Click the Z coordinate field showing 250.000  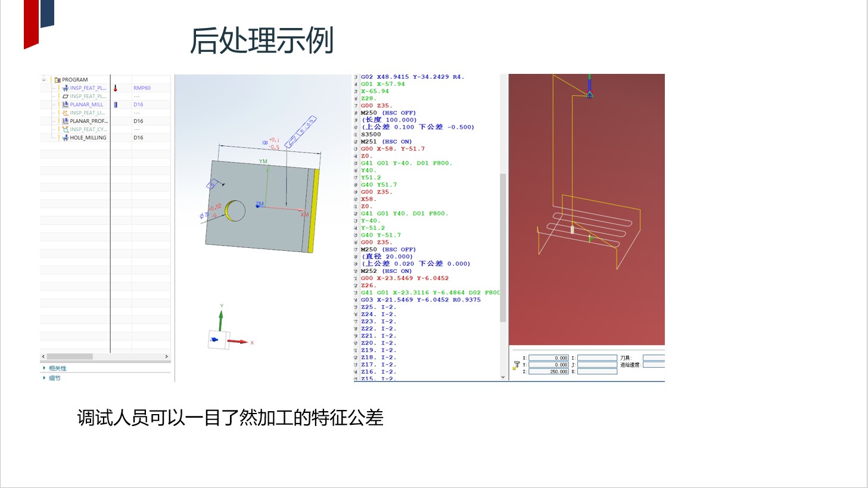pos(549,371)
